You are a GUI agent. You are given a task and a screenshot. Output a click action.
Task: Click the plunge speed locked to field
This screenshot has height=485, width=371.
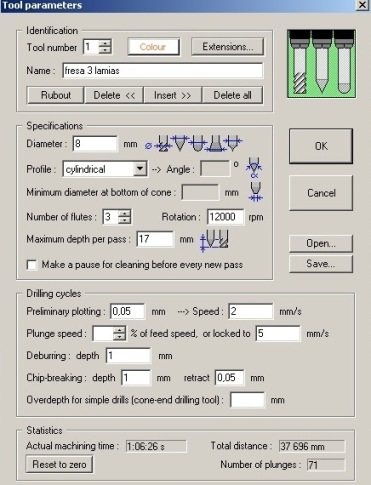point(278,333)
